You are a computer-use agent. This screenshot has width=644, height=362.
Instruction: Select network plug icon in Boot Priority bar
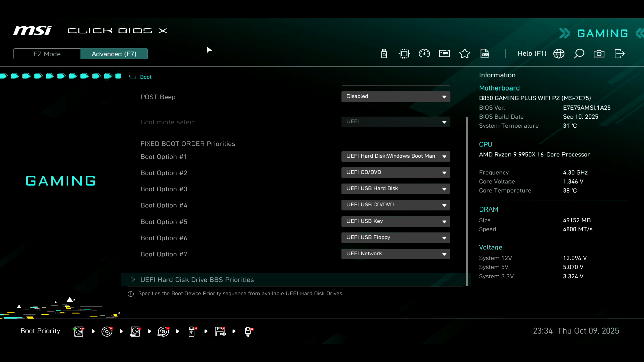click(x=248, y=331)
